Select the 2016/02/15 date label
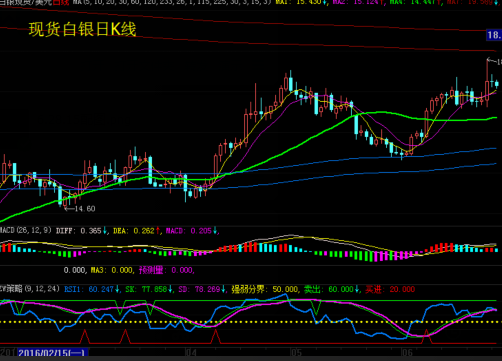Screen dimensions: 502x361 point(53,353)
